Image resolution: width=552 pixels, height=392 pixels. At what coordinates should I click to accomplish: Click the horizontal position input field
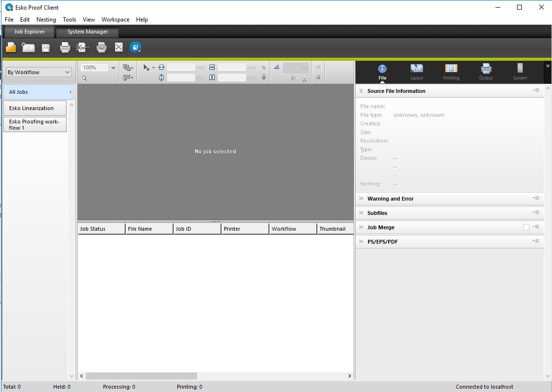tap(181, 67)
